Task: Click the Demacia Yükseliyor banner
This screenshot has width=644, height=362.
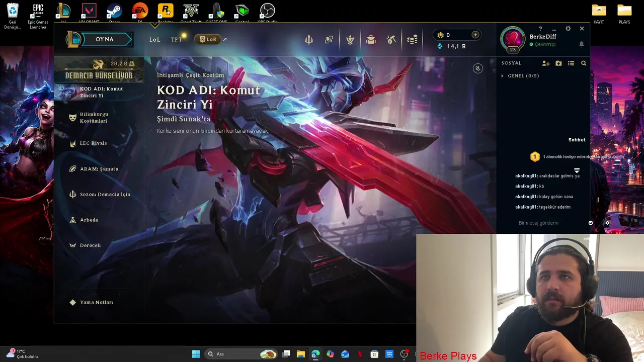Action: point(99,70)
